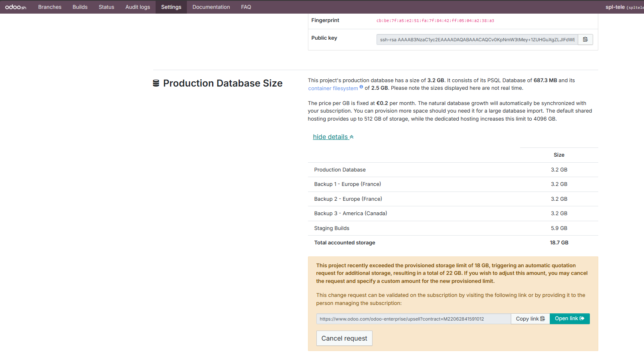Open the Branches tab
644x355 pixels.
[50, 7]
